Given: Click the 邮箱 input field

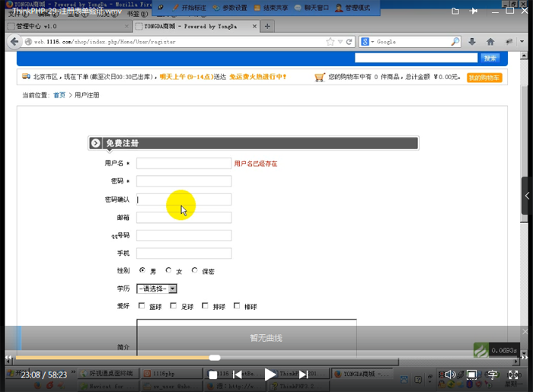Looking at the screenshot, I should 184,218.
